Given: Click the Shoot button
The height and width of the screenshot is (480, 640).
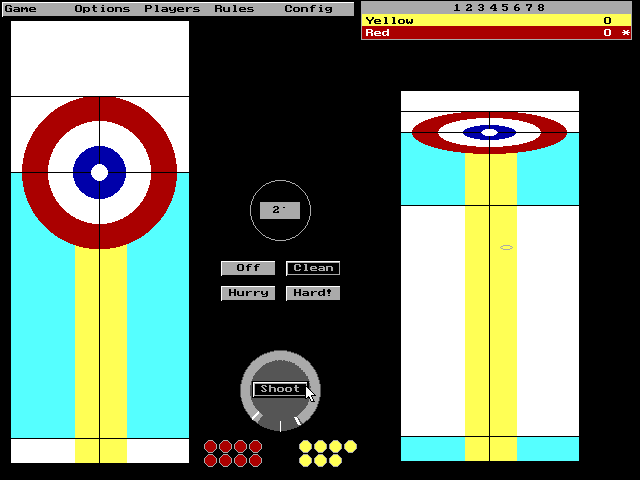Looking at the screenshot, I should [280, 389].
